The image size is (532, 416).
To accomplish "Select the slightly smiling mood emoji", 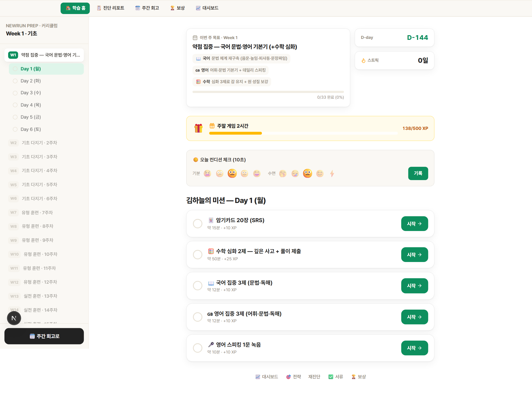I will coord(244,173).
